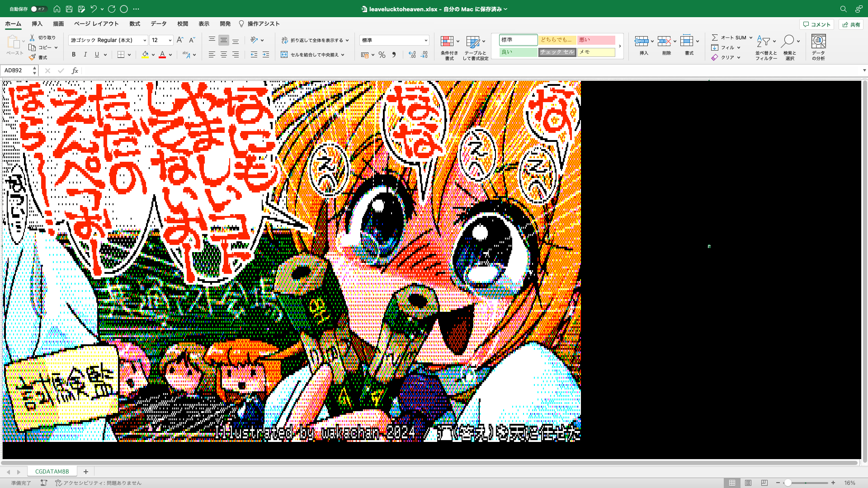Toggle wrap text (折り返して全体を表示する)
868x488 pixels.
coord(315,40)
